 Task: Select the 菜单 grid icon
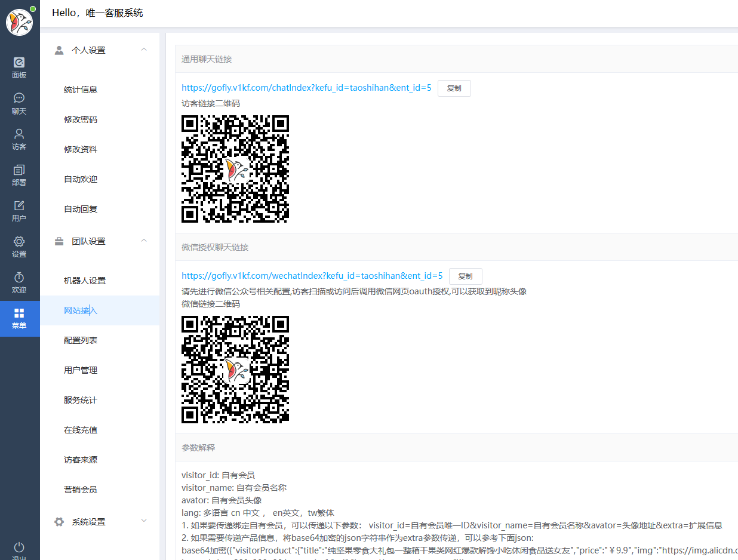(19, 313)
